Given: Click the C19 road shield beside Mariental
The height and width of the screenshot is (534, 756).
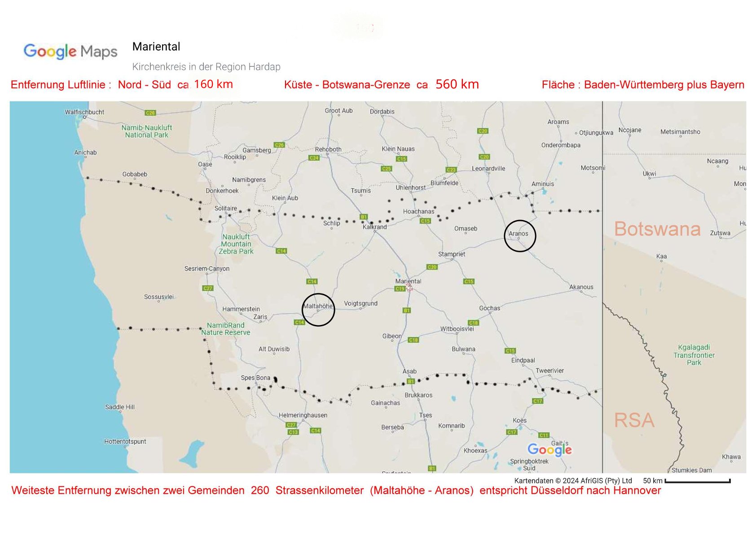Looking at the screenshot, I should [x=400, y=289].
